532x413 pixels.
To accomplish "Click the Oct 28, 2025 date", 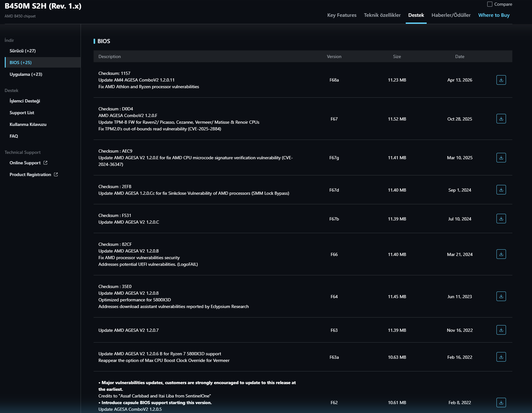I will (460, 119).
